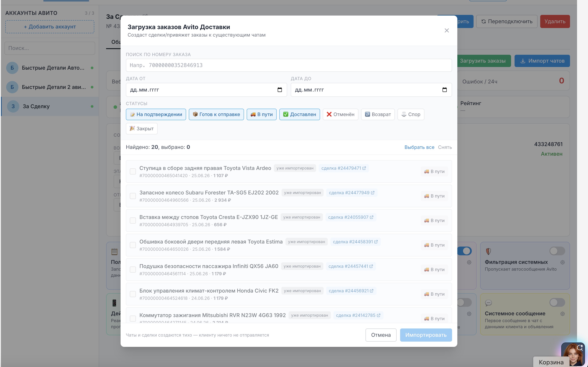Toggle status filter 'В пути'
588x367 pixels.
[x=261, y=114]
